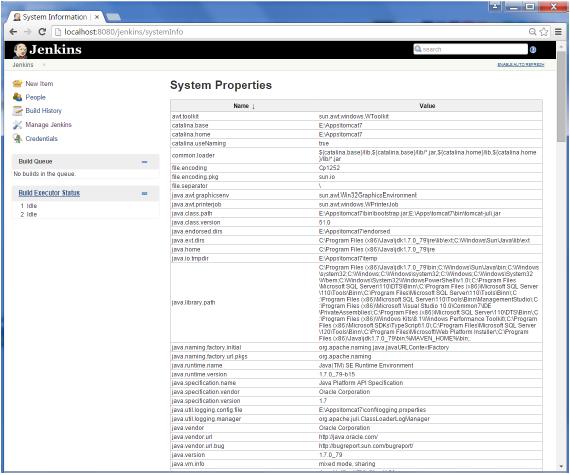This screenshot has width=570, height=475.
Task: Open the Jenkins breadcrumb dropdown arrow
Action: [x=44, y=65]
